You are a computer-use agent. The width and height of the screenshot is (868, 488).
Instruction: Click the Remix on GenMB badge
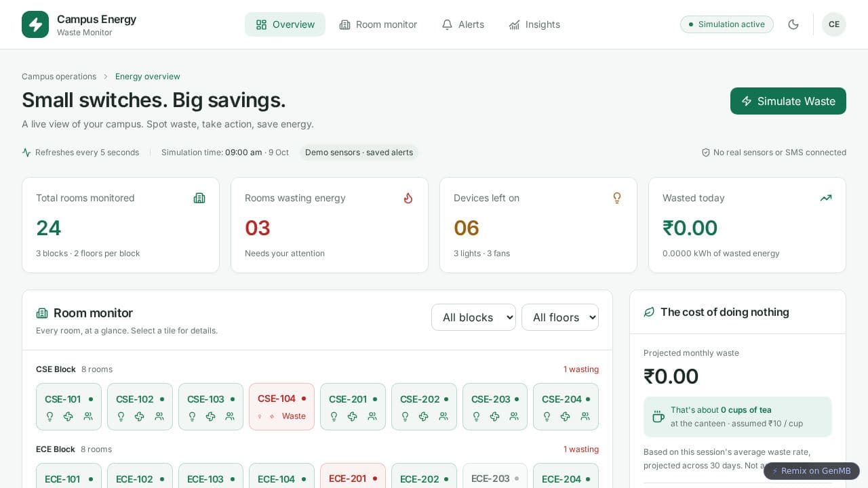tap(812, 471)
